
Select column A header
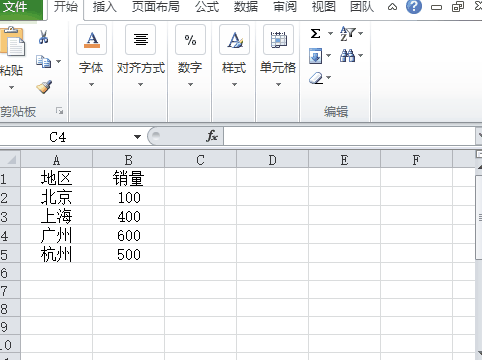57,160
